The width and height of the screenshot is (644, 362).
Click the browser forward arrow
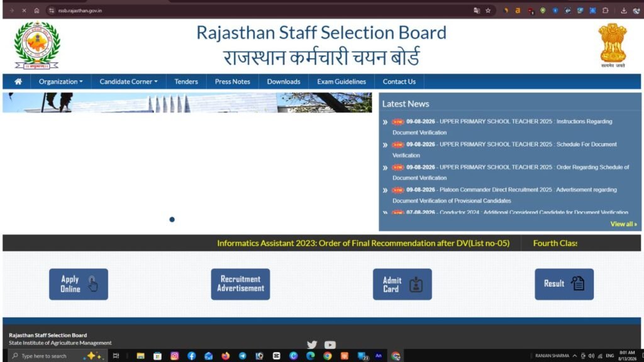(x=11, y=11)
